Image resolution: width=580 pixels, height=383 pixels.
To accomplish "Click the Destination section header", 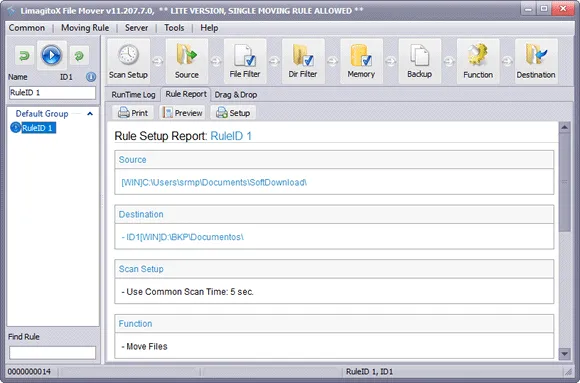I will 334,214.
